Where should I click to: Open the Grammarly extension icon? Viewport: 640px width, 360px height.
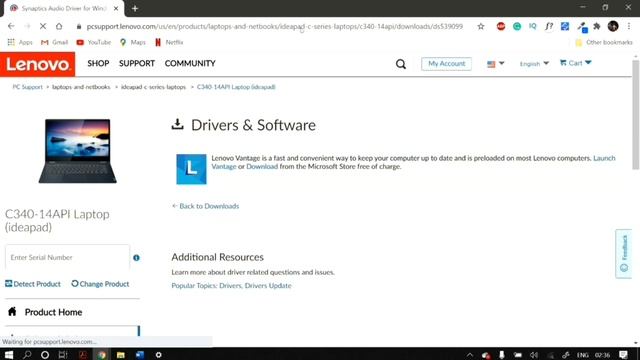(x=517, y=27)
